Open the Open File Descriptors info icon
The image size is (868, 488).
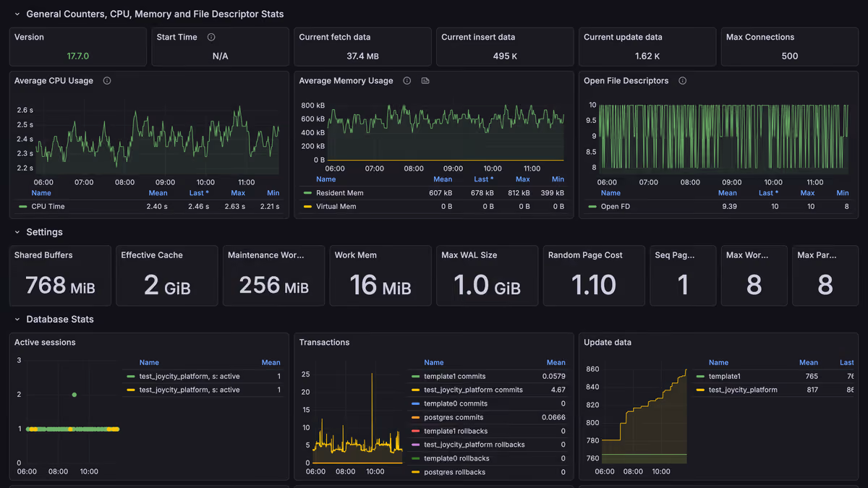(x=682, y=81)
